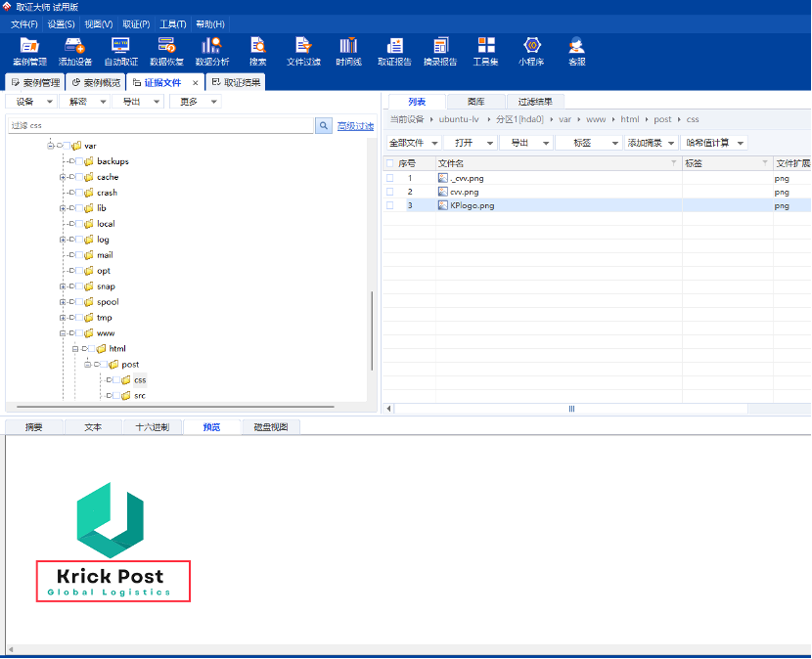
Task: Open the 帮助(H) menu
Action: tap(209, 23)
